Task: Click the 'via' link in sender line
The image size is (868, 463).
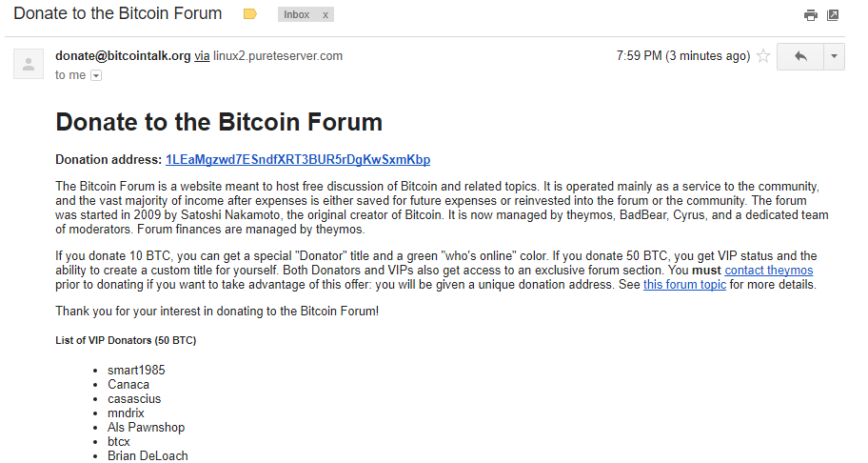Action: point(202,56)
